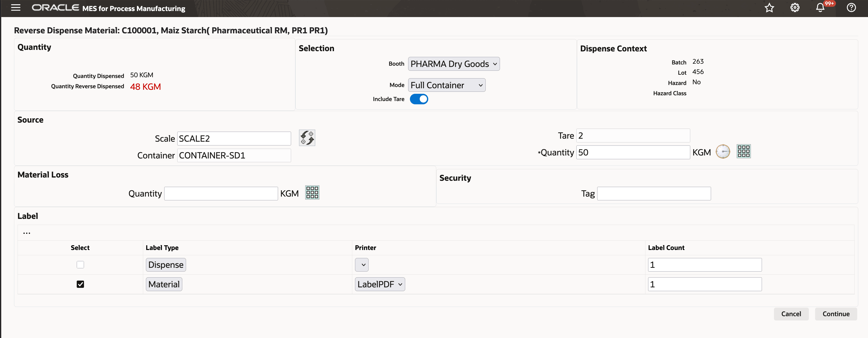Open the Dispense row printer dropdown
Viewport: 868px width, 338px height.
click(x=362, y=265)
